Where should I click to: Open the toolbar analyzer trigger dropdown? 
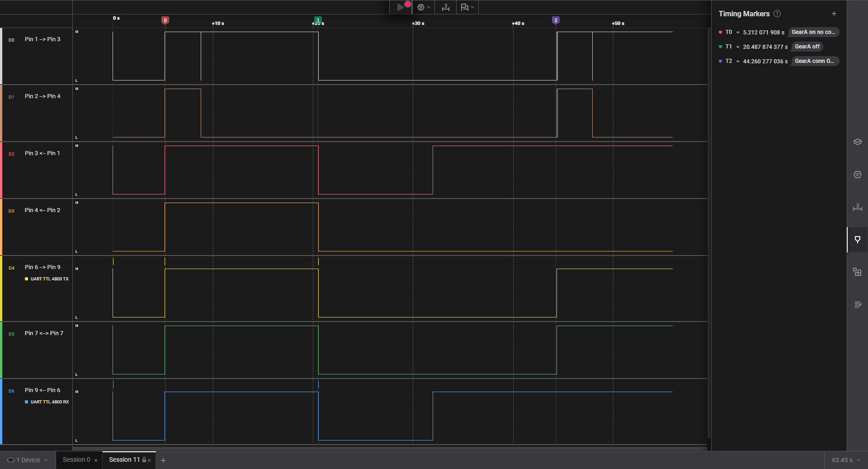pos(423,7)
